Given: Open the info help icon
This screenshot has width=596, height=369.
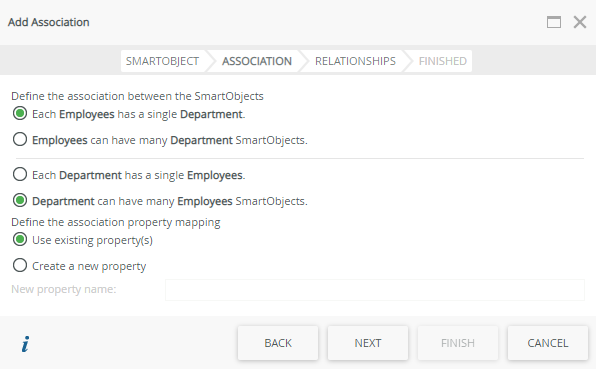Looking at the screenshot, I should tap(25, 344).
